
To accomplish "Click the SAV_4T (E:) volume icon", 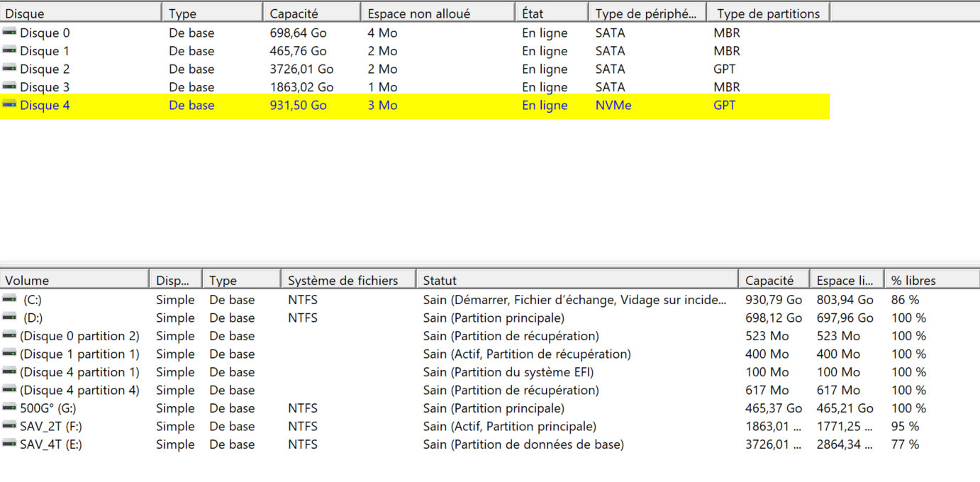I will (x=9, y=444).
